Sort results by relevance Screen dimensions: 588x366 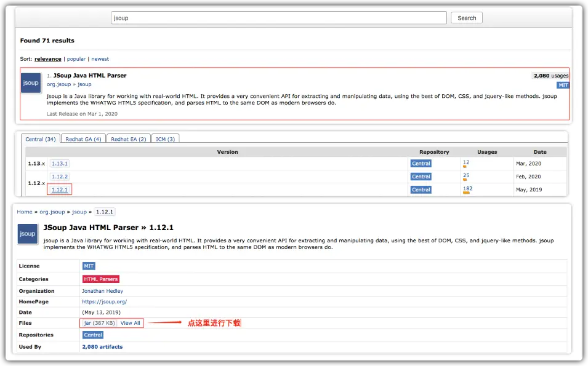click(47, 59)
